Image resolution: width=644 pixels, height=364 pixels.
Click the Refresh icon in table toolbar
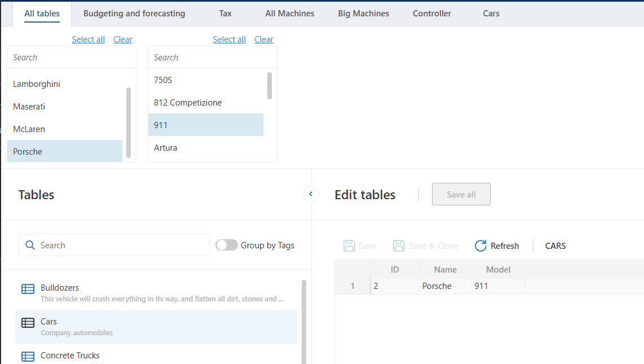[480, 245]
